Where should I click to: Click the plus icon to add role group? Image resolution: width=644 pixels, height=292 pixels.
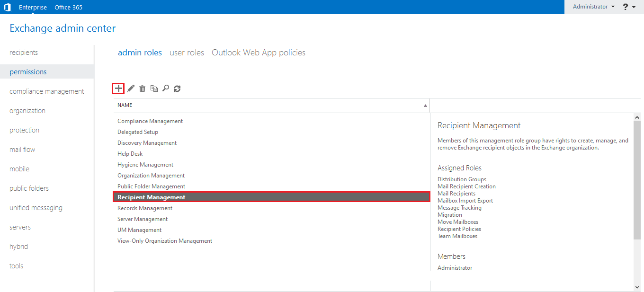coord(118,88)
